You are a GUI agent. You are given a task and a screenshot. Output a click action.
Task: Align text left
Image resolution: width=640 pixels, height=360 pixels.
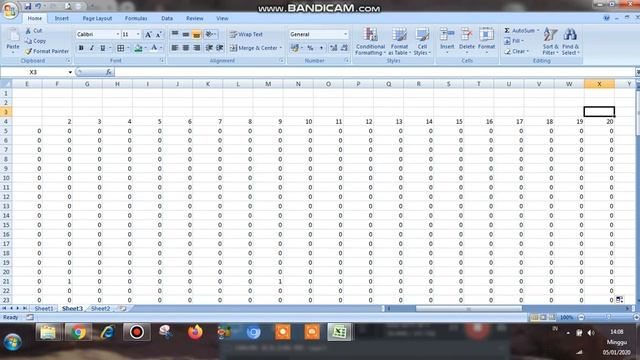[175, 48]
